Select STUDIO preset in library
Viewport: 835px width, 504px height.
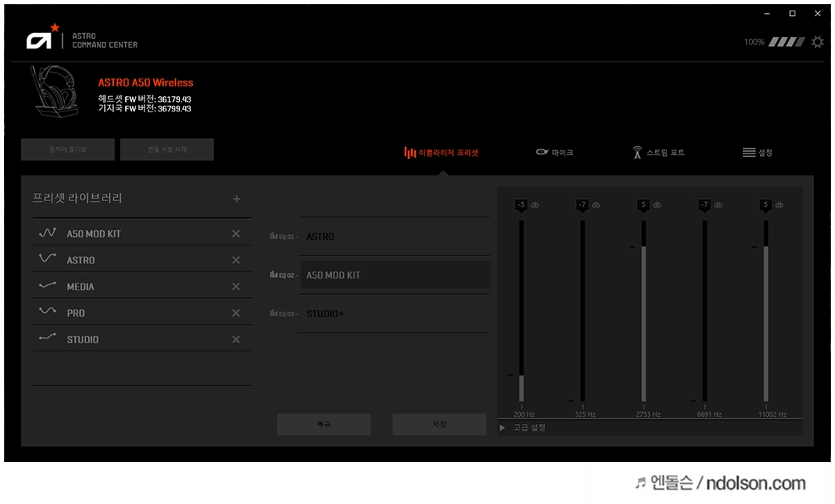[x=141, y=338]
